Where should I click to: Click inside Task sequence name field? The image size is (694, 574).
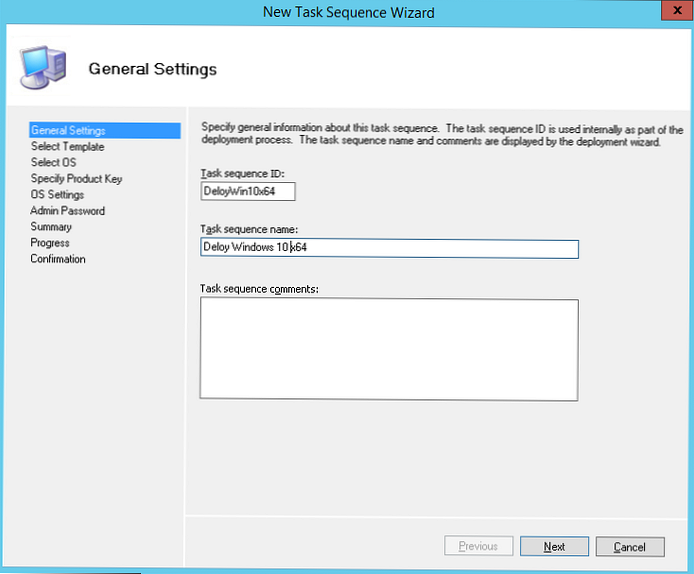pos(389,249)
